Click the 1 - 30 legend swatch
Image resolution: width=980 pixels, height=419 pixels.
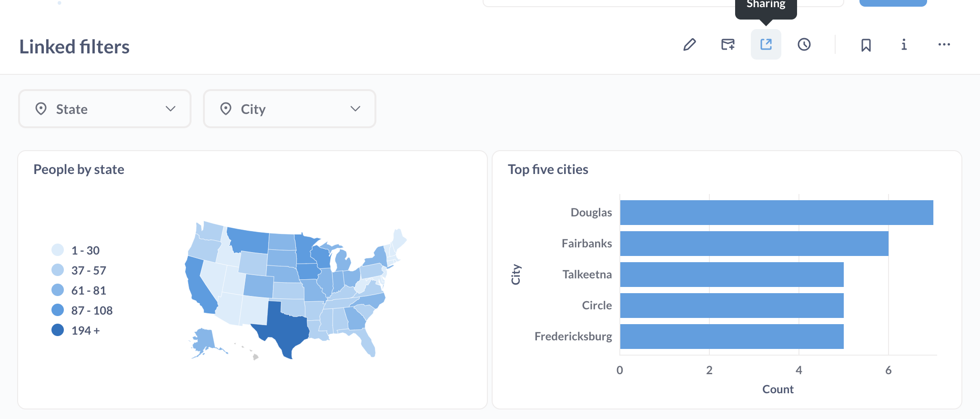click(x=58, y=250)
